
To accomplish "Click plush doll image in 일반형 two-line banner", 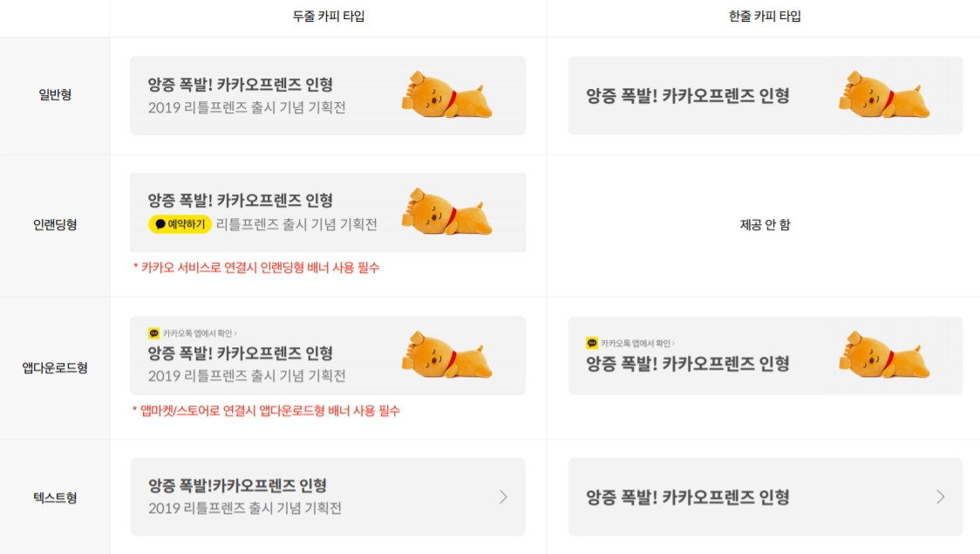I will click(x=446, y=95).
